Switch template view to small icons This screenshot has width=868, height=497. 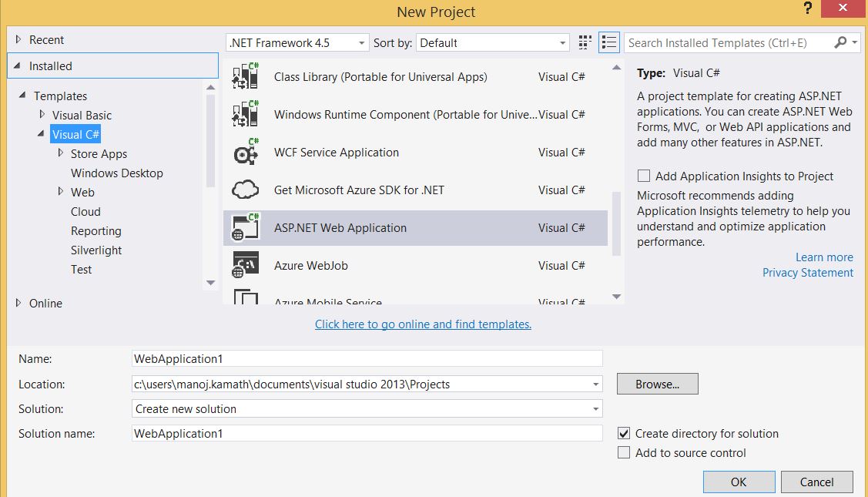pos(584,42)
